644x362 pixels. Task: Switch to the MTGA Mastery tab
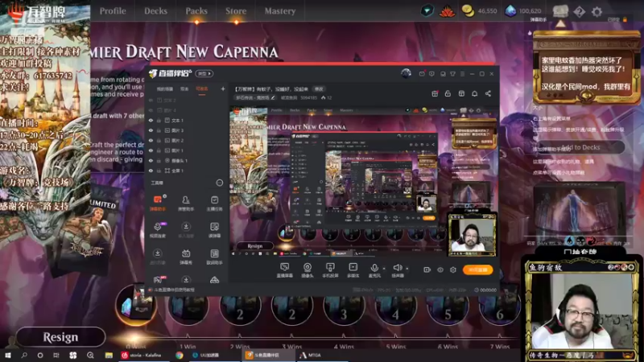[x=279, y=11]
